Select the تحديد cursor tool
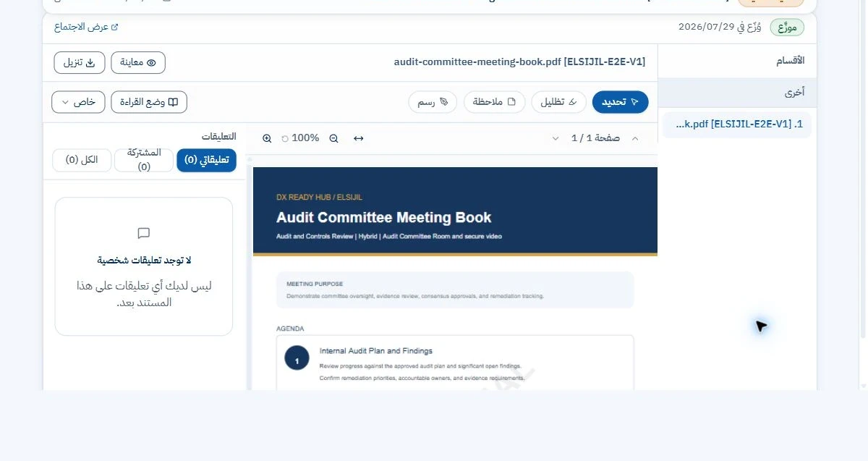 pyautogui.click(x=620, y=102)
